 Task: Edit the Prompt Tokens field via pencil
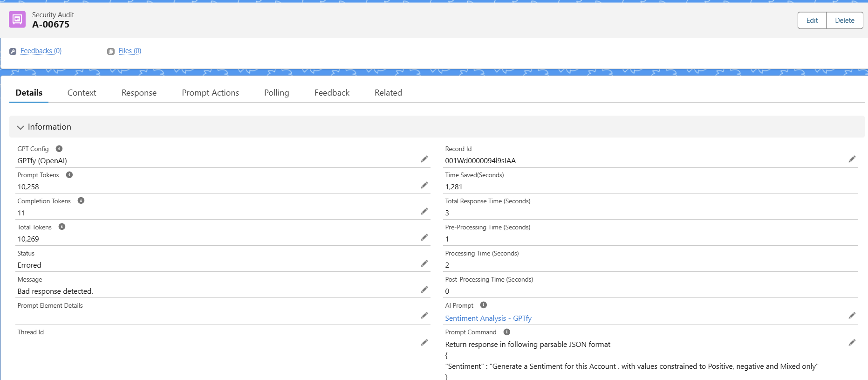[x=424, y=186]
